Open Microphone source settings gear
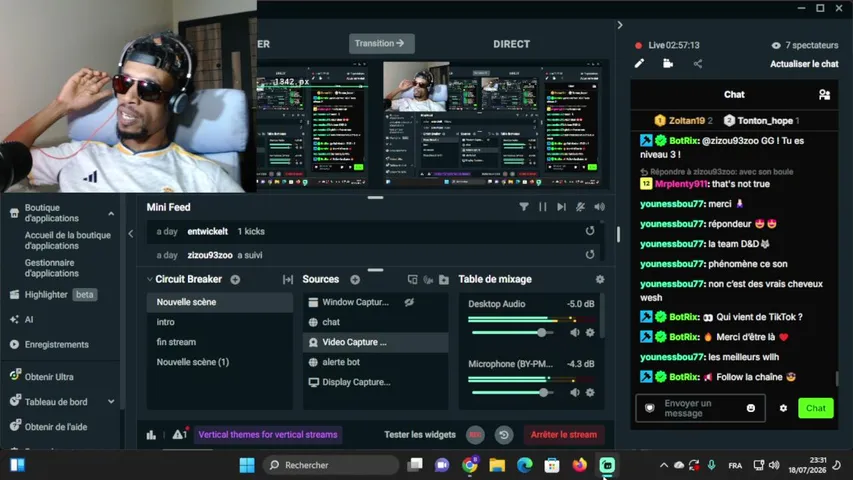 (590, 392)
